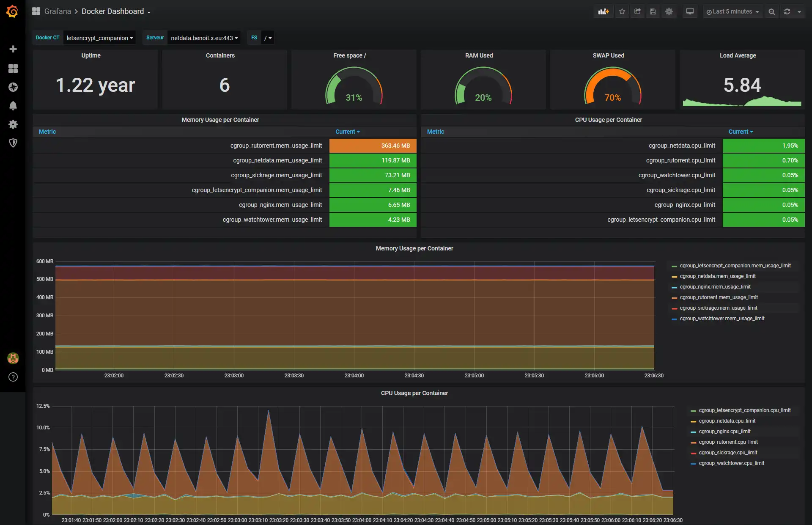812x525 pixels.
Task: Enable TV kiosk mode
Action: pyautogui.click(x=690, y=11)
